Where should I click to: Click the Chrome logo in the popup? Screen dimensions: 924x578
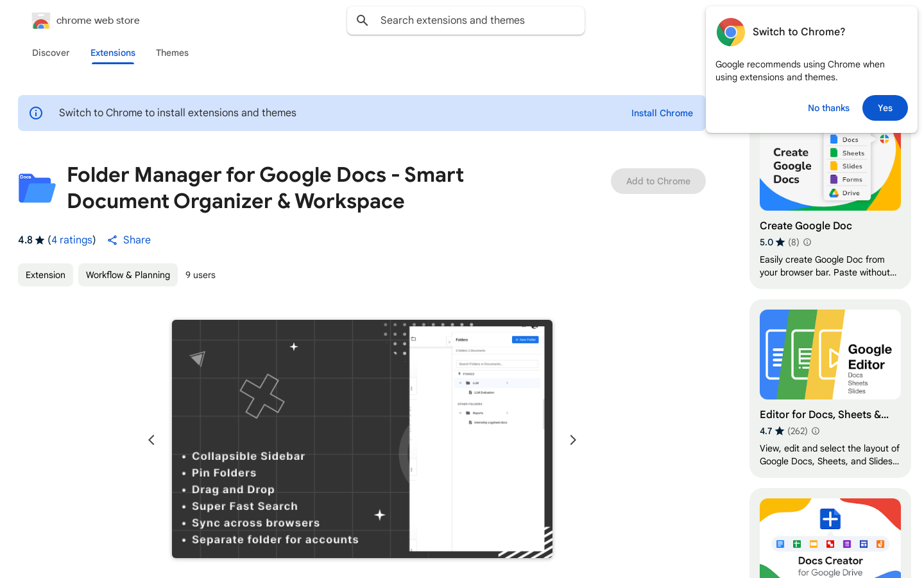pos(730,32)
